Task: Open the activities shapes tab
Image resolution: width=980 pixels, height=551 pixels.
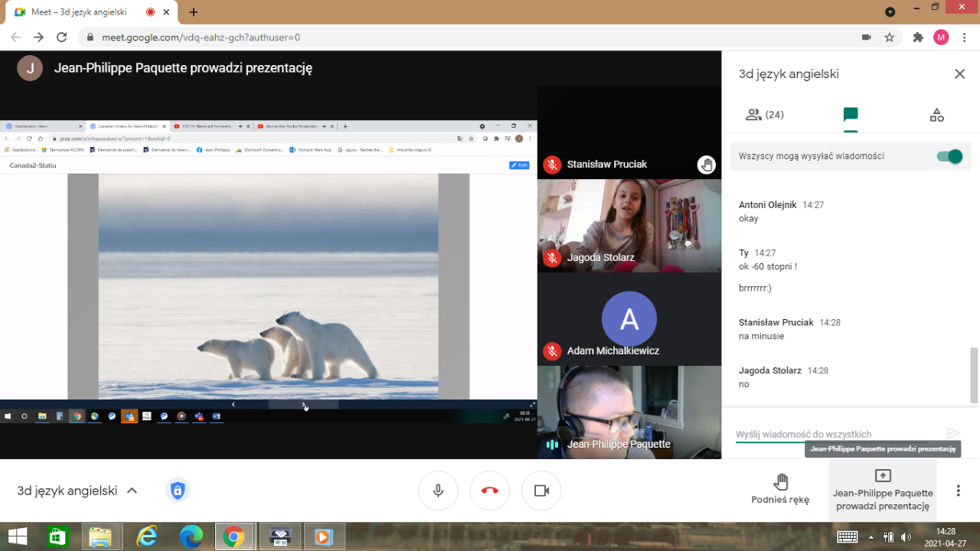Action: coord(936,115)
